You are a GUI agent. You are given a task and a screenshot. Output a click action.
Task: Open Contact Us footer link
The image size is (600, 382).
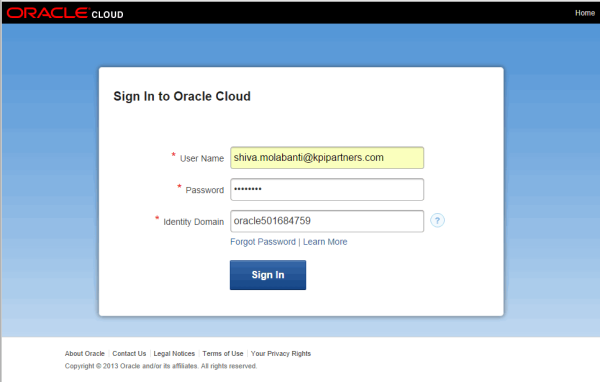click(129, 354)
